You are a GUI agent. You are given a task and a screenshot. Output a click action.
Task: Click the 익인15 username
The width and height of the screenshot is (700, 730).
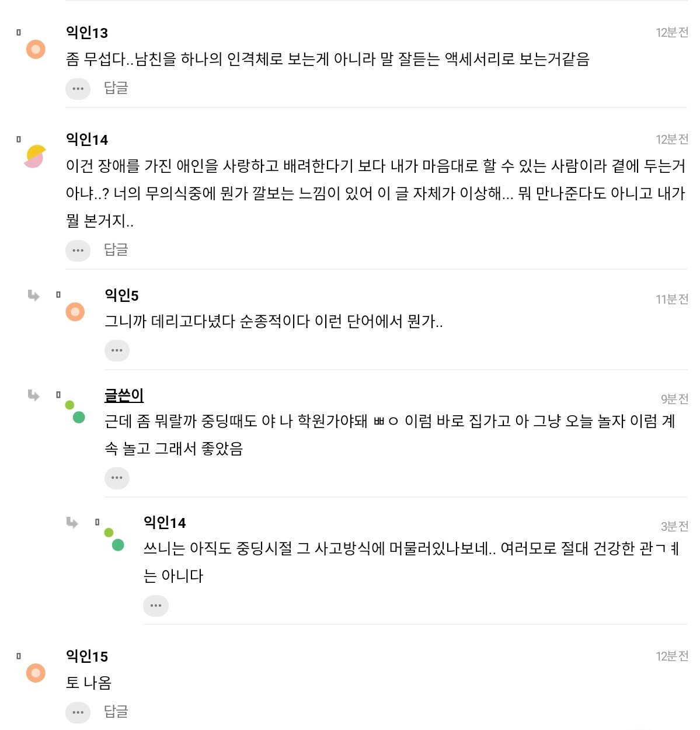tap(87, 656)
